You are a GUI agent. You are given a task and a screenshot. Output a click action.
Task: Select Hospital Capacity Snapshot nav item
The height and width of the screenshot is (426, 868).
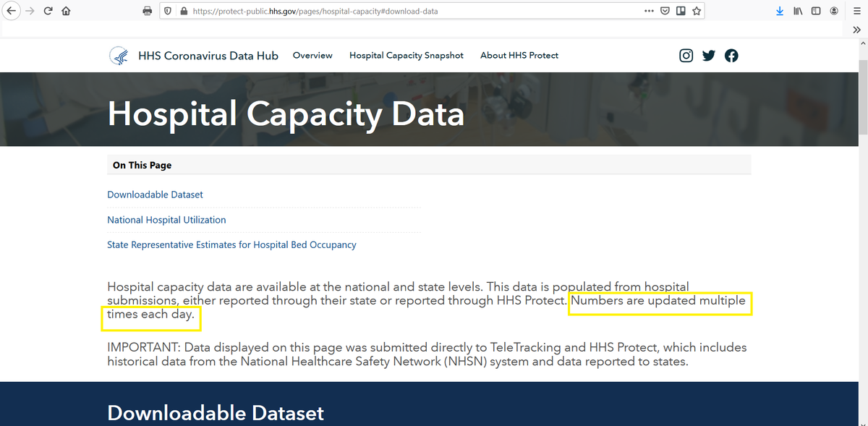(x=406, y=55)
